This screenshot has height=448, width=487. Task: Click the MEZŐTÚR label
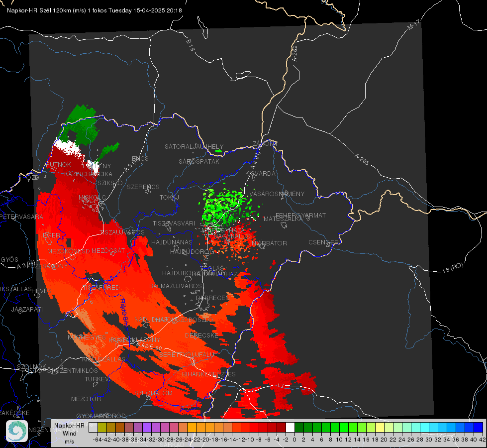tap(86, 399)
